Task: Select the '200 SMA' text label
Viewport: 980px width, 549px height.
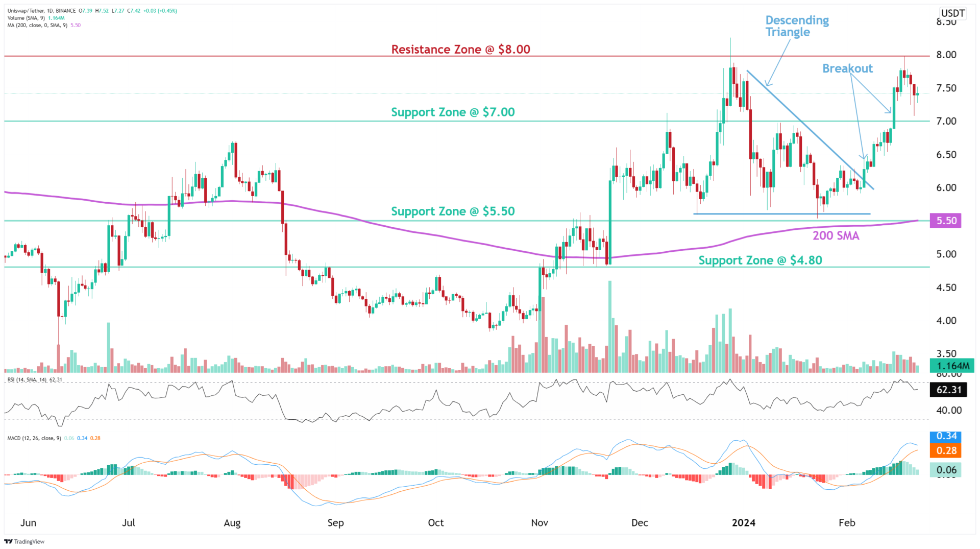Action: point(836,235)
